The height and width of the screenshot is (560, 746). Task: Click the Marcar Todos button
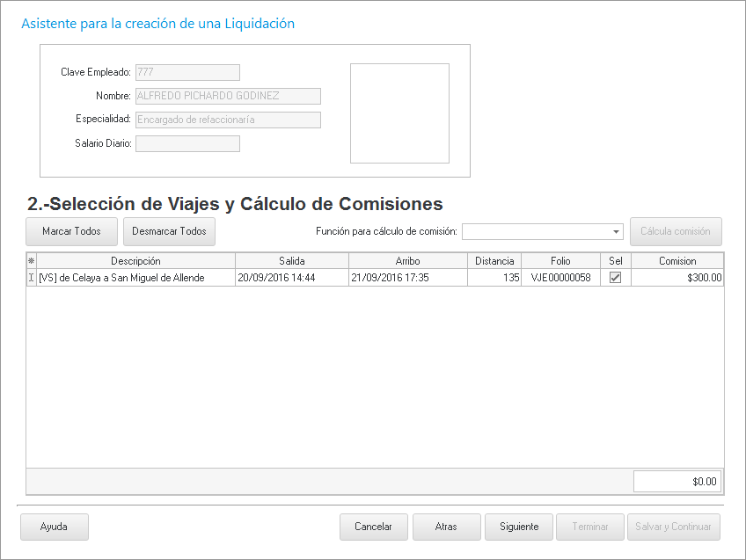point(71,231)
